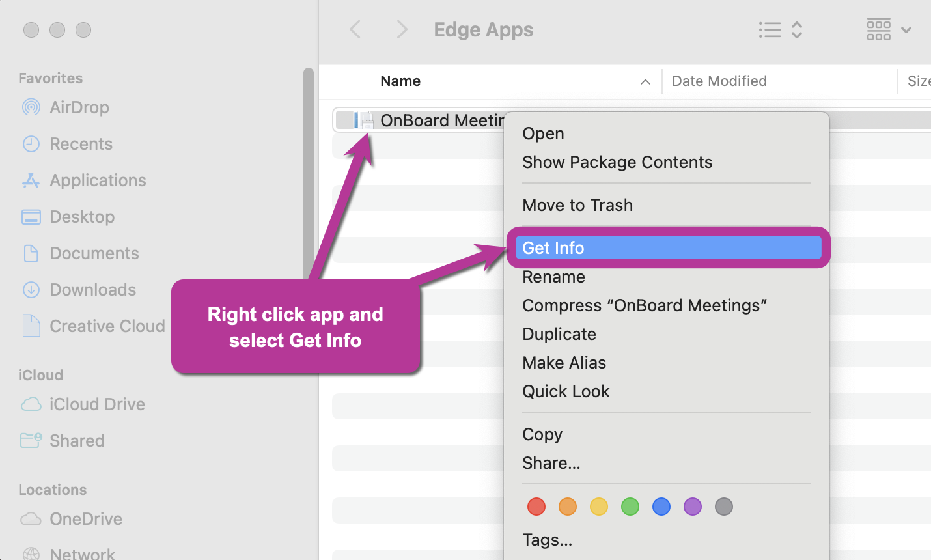This screenshot has height=560, width=931.
Task: Expand the group-by grid dropdown
Action: point(888,30)
